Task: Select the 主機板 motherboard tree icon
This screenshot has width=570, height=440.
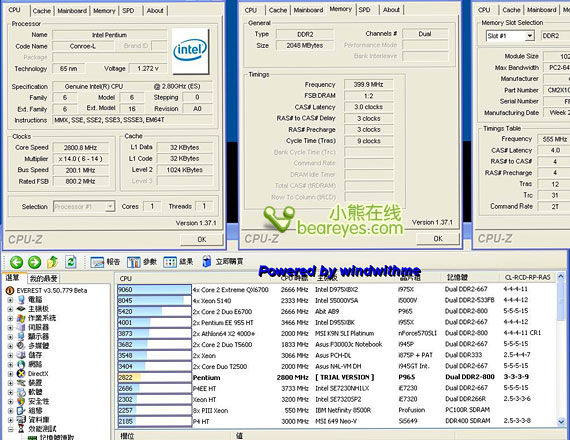Action: pyautogui.click(x=21, y=309)
